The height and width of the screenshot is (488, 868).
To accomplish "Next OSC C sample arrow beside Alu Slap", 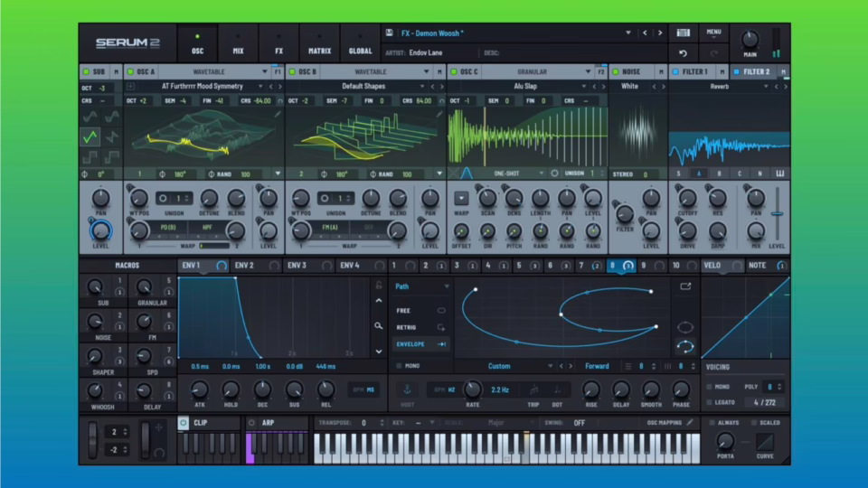I will click(x=603, y=87).
